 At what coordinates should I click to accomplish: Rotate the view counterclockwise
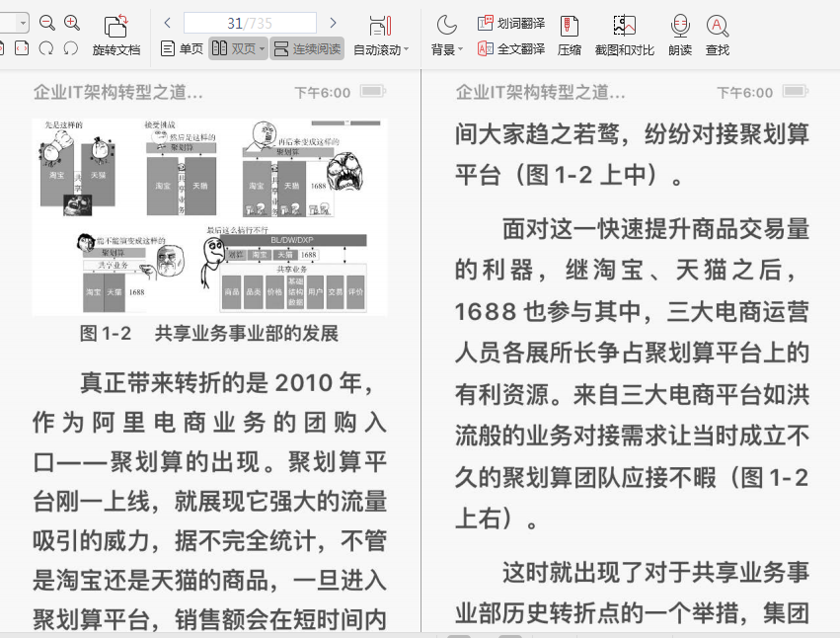(71, 48)
